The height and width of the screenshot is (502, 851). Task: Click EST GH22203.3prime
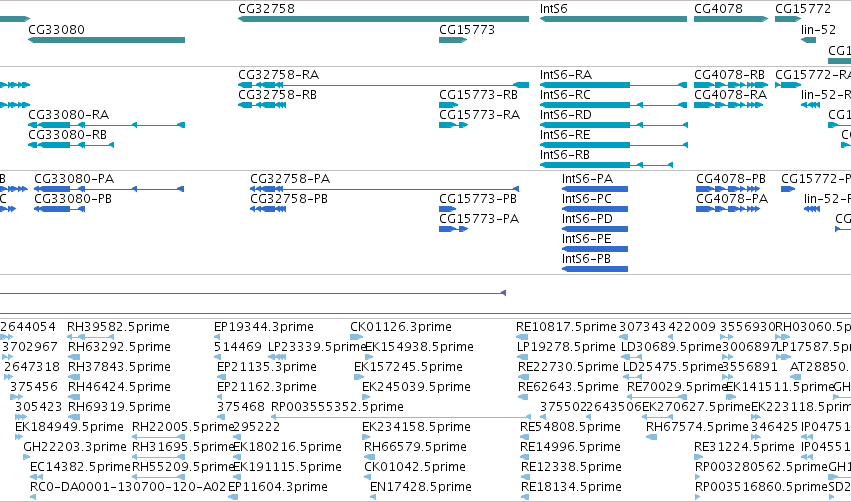click(x=75, y=448)
